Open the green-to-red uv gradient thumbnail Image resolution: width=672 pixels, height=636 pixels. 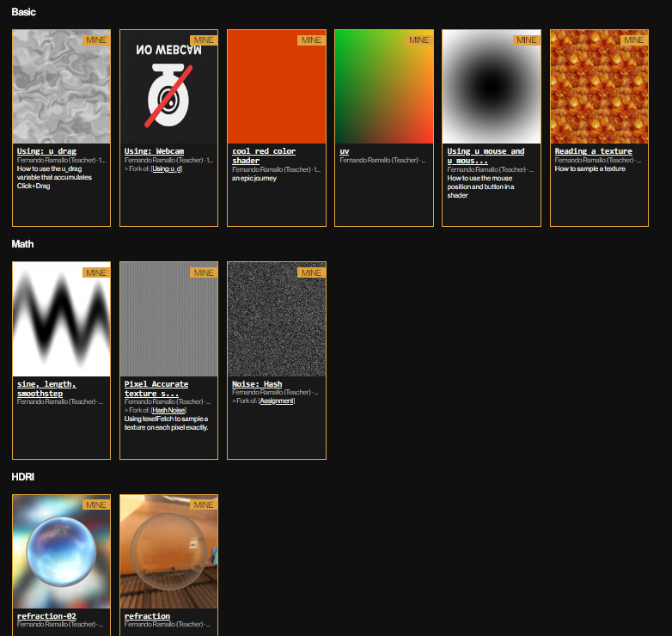(384, 87)
